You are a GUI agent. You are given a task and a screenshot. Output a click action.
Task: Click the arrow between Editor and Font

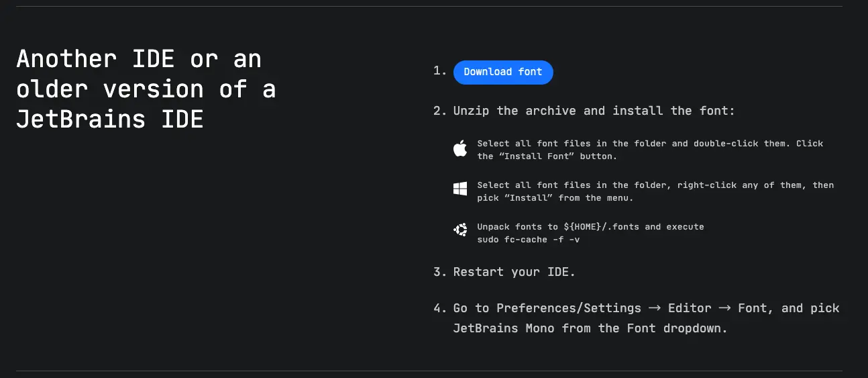(x=724, y=308)
